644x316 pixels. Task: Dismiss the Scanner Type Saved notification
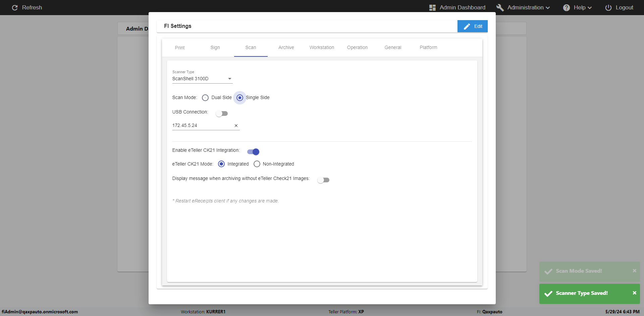(x=634, y=293)
